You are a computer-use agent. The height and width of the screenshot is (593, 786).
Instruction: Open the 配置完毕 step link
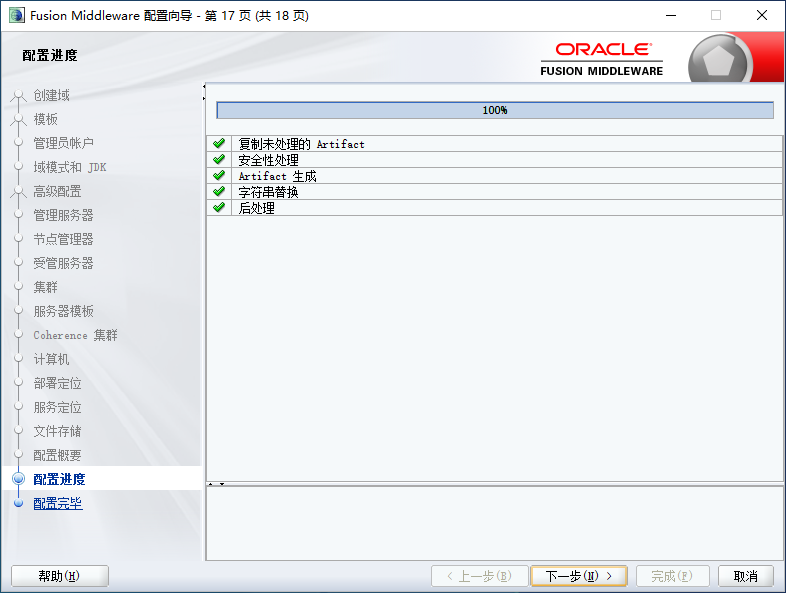coord(58,503)
